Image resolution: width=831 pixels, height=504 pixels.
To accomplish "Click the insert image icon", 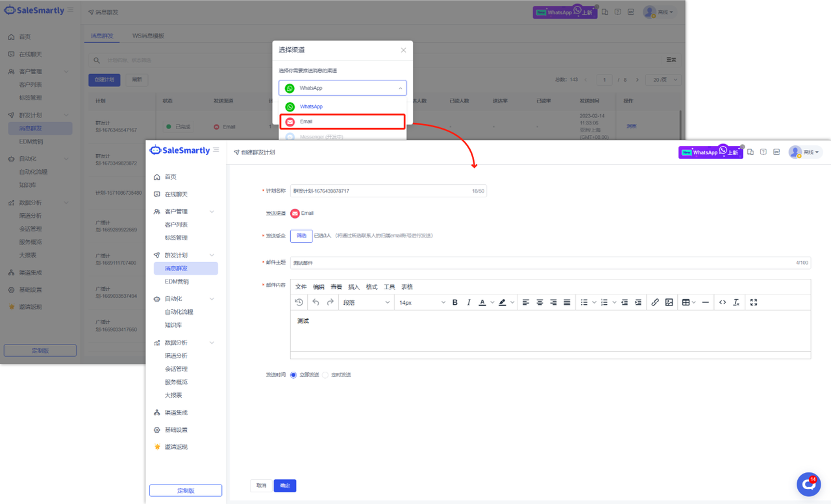I will coord(669,302).
